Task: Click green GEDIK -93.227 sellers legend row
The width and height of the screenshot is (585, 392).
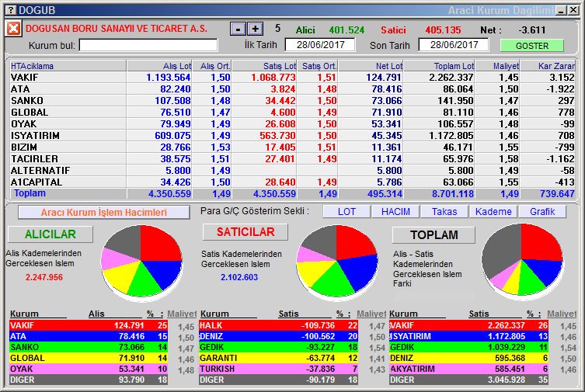Action: [278, 347]
